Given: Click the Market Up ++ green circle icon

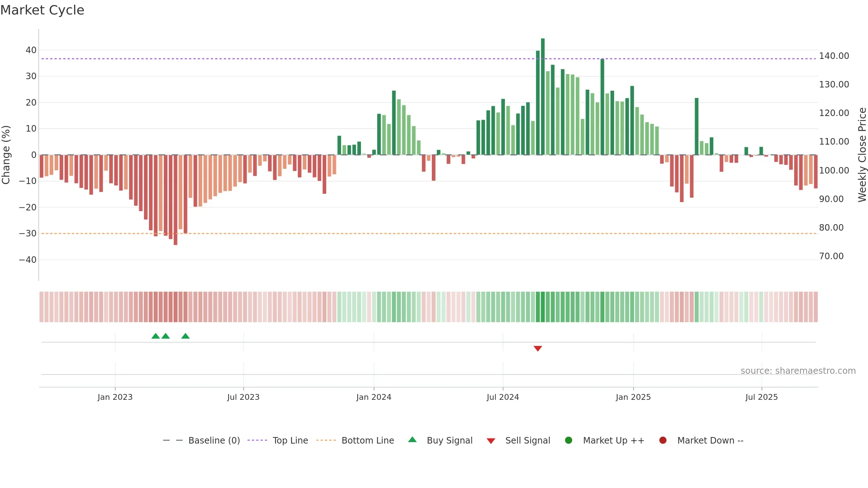Looking at the screenshot, I should [x=569, y=440].
